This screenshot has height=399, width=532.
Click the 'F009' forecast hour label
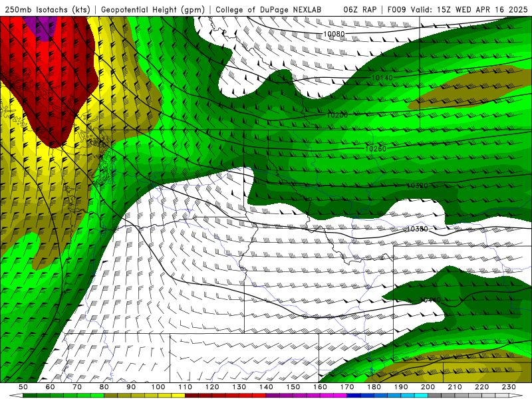point(396,9)
